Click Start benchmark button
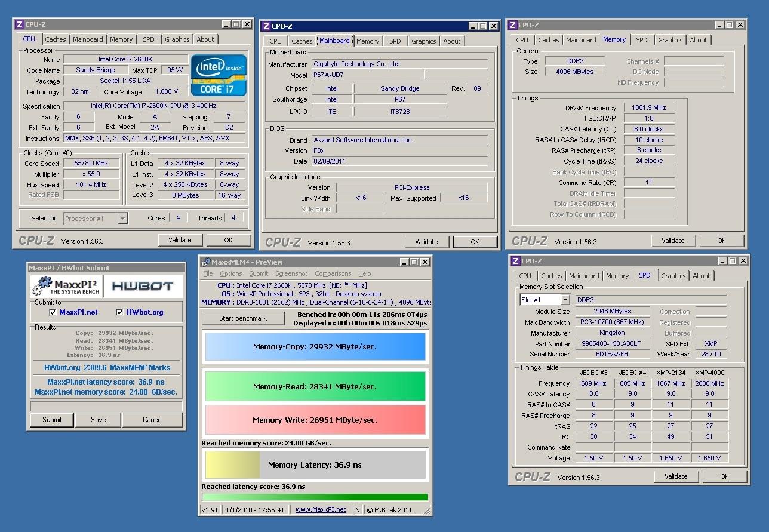 click(x=243, y=318)
